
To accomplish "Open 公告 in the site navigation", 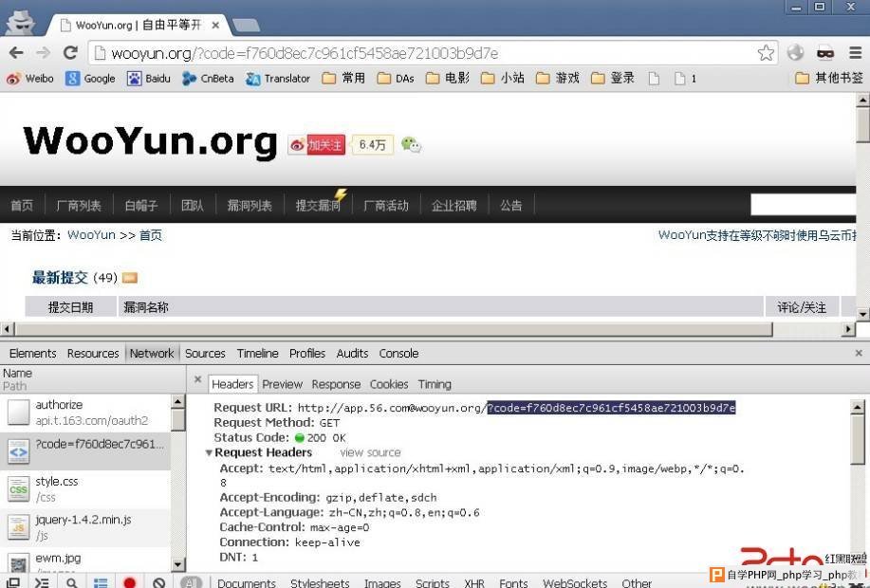I will click(x=510, y=205).
